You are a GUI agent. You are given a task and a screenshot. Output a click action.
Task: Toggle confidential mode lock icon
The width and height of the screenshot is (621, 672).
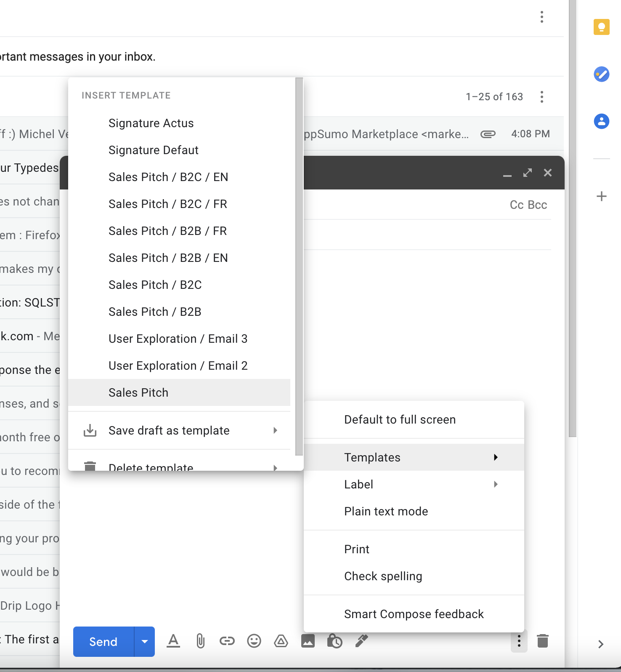click(334, 641)
